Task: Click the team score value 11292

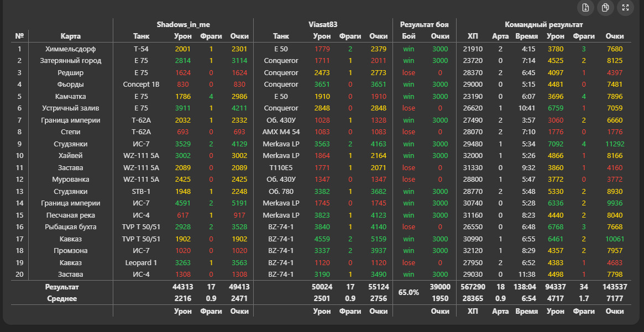Action: coord(615,144)
